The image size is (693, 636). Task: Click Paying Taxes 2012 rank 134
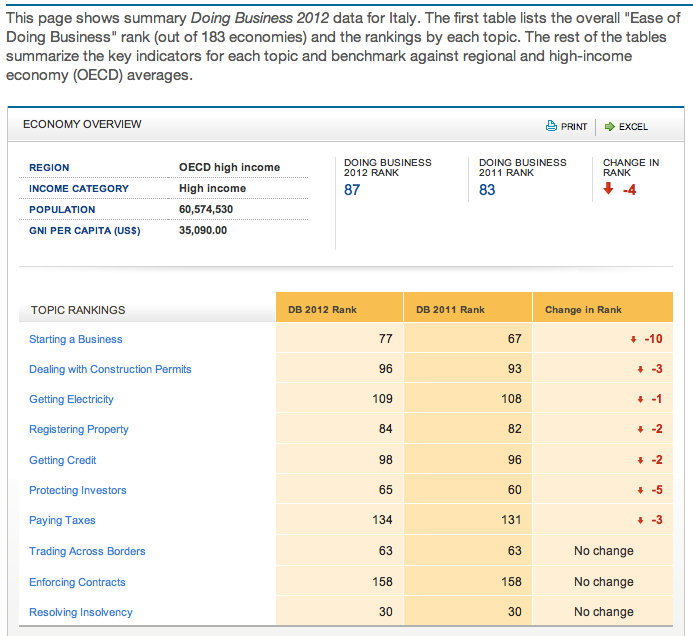(382, 520)
